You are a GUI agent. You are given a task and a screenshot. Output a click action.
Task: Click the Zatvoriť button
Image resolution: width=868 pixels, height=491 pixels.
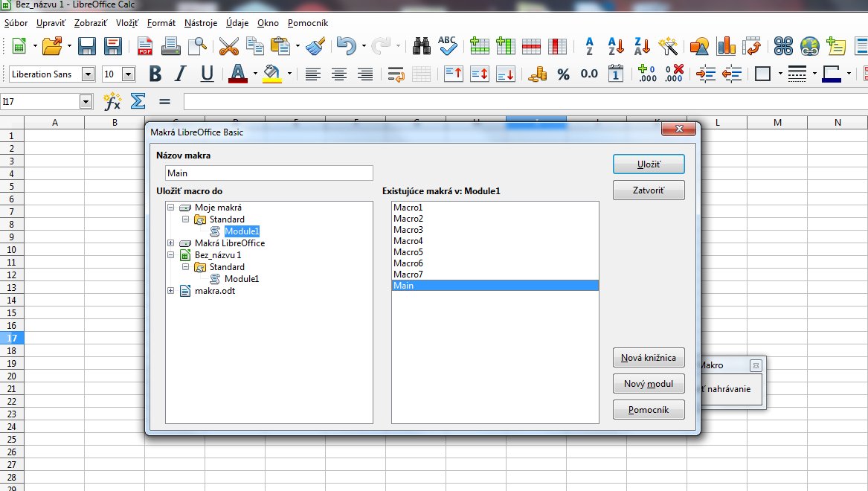coord(649,190)
